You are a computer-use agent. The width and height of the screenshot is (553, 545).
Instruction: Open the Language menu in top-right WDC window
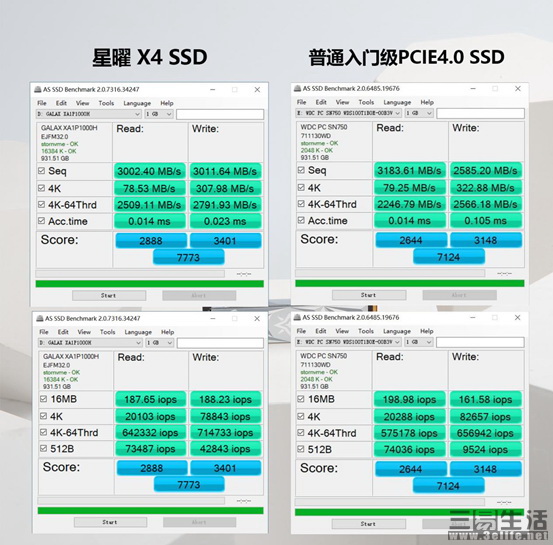[397, 102]
